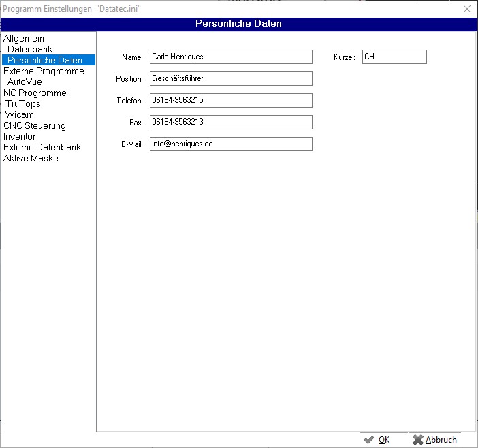This screenshot has width=478, height=448.
Task: Select Allgemein in the settings tree
Action: click(x=24, y=39)
